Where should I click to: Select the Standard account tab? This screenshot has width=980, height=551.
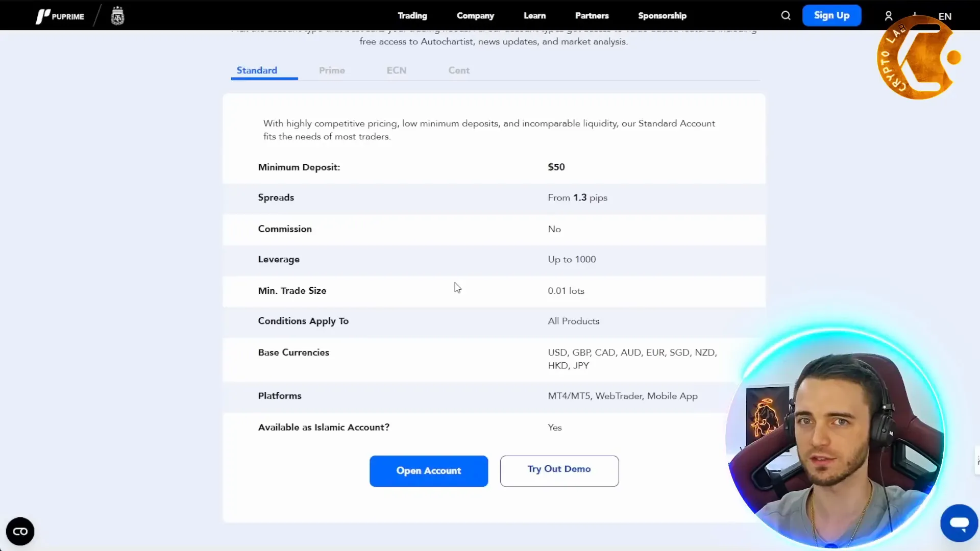[257, 70]
